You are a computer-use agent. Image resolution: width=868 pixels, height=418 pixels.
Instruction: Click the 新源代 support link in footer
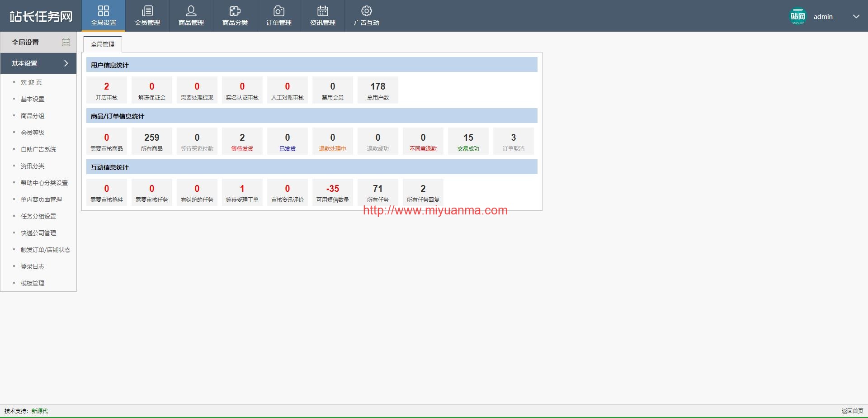40,411
